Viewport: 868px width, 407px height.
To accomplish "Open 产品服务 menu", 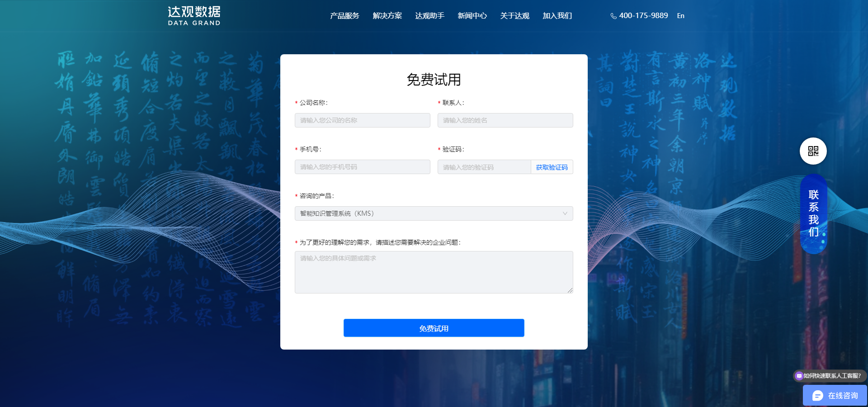I will pyautogui.click(x=344, y=16).
